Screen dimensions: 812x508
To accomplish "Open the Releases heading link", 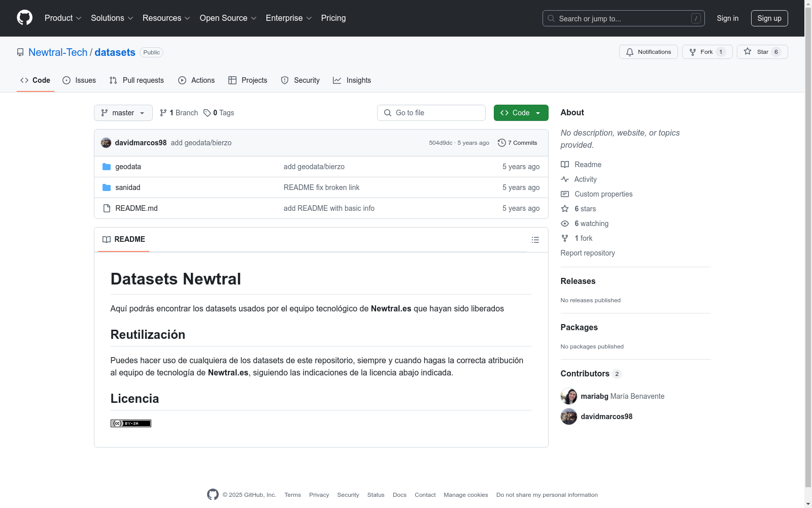I will click(x=578, y=281).
